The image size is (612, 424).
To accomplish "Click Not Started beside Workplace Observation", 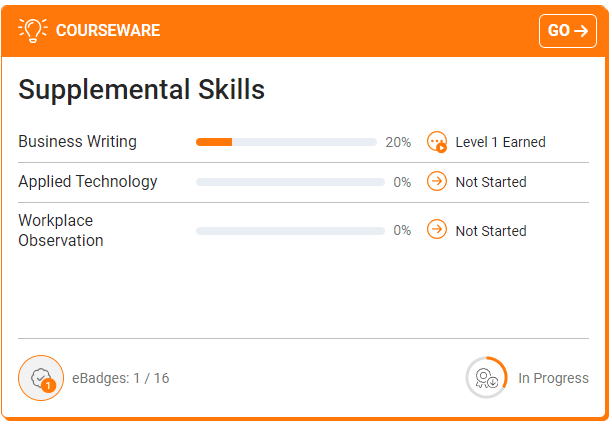I will [x=491, y=231].
